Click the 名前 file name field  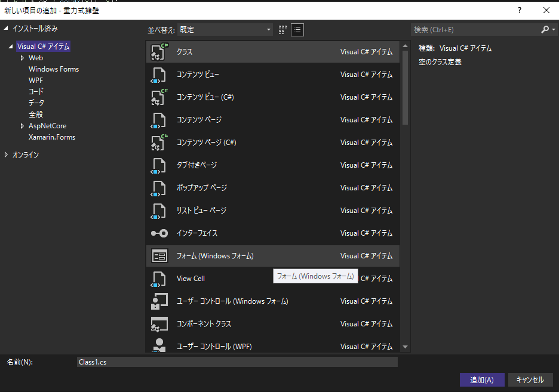237,362
